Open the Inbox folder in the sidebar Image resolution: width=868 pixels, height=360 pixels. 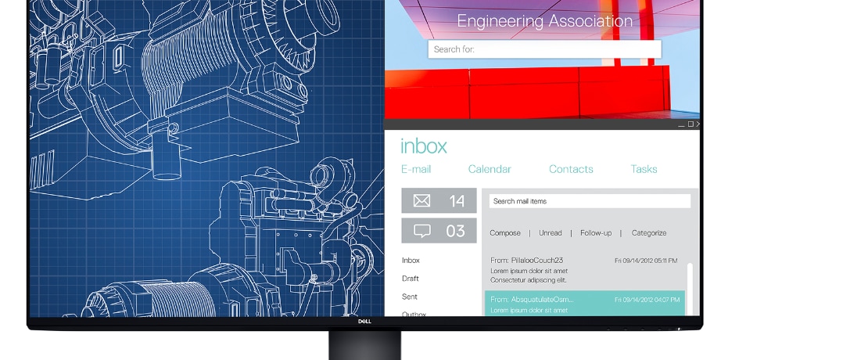[x=411, y=261]
